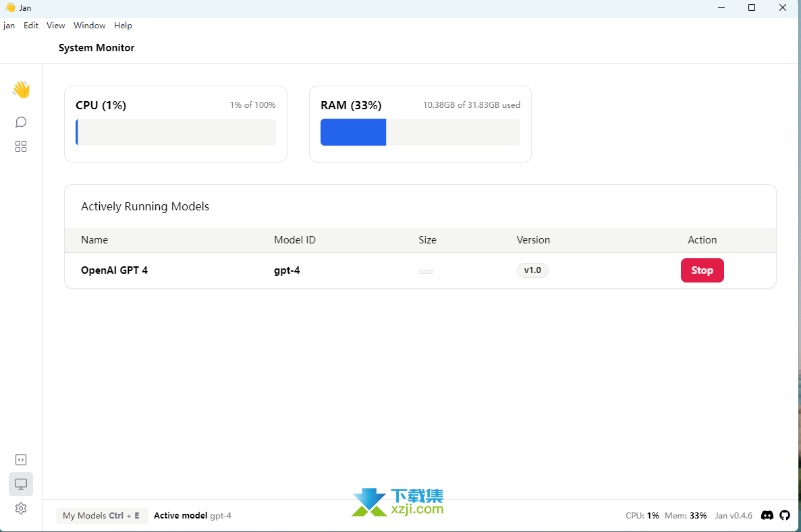Image resolution: width=801 pixels, height=532 pixels.
Task: Click the CPU usage progress bar
Action: [175, 132]
